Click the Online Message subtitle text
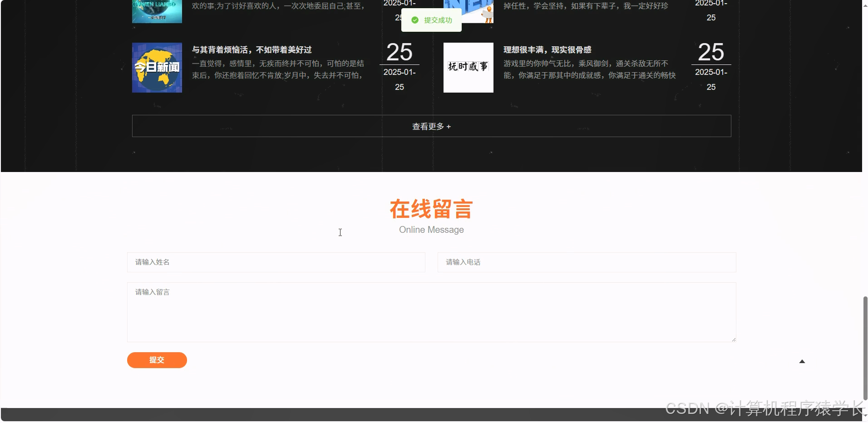 pos(431,230)
